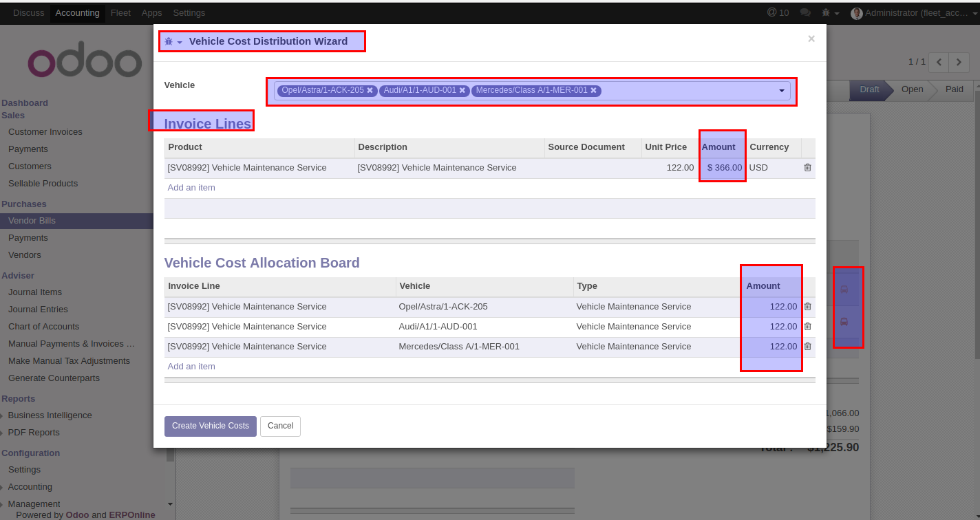The height and width of the screenshot is (520, 980).
Task: Expand the Vehicle field dropdown arrow
Action: [x=782, y=91]
